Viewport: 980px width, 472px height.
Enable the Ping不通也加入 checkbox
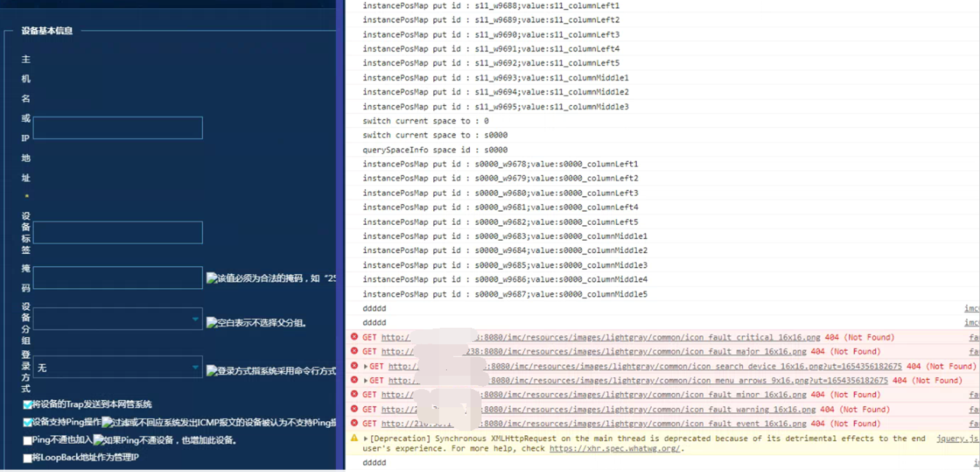point(27,440)
